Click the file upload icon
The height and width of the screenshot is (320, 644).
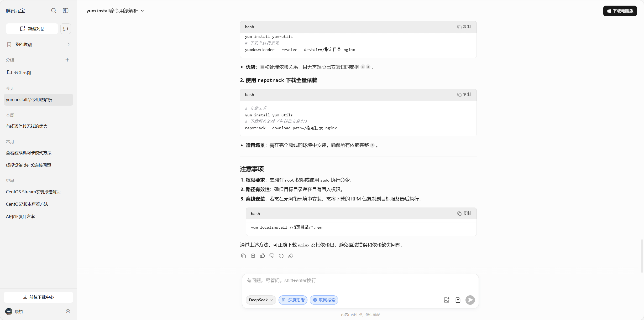458,300
